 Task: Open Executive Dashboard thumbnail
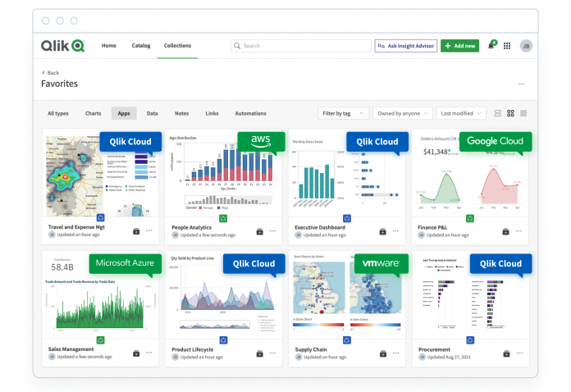coord(347,173)
